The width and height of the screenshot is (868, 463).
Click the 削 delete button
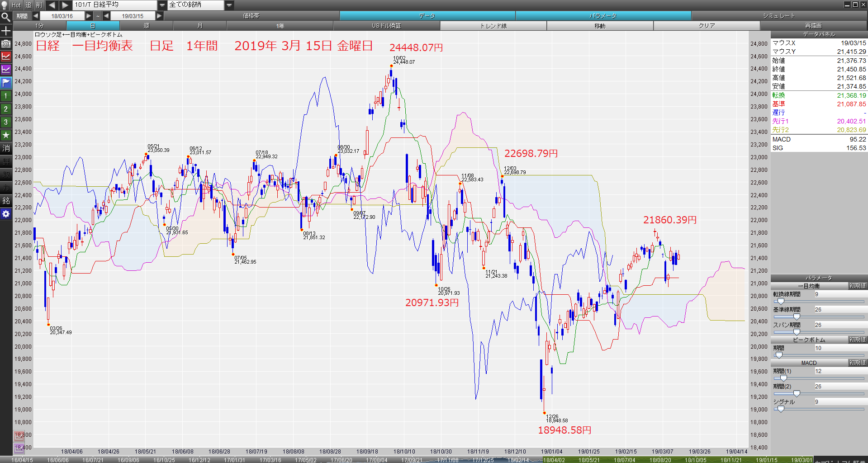click(39, 5)
